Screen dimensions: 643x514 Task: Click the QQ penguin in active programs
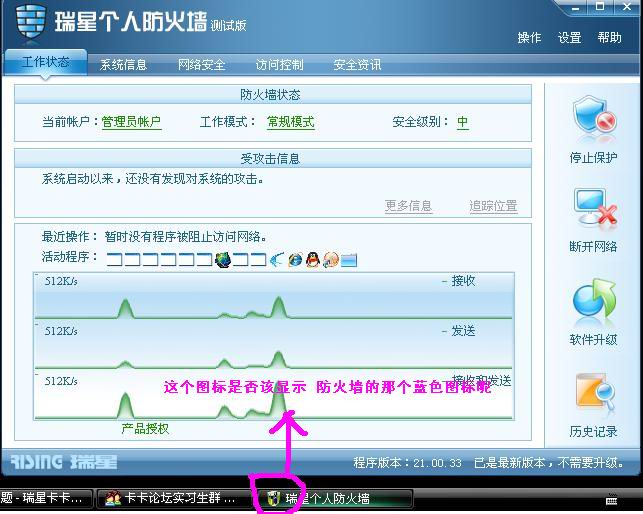tap(312, 260)
